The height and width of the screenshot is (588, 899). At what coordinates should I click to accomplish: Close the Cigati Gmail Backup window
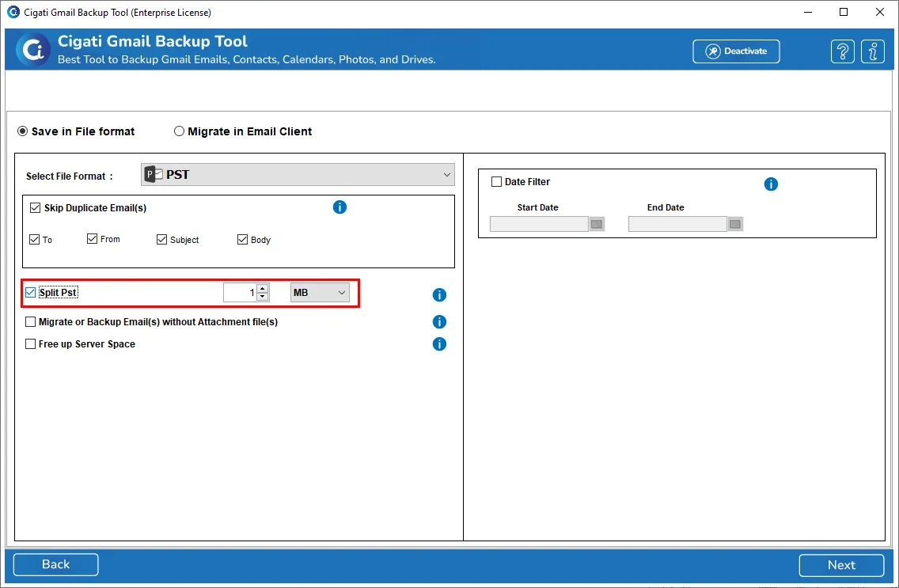pos(879,12)
